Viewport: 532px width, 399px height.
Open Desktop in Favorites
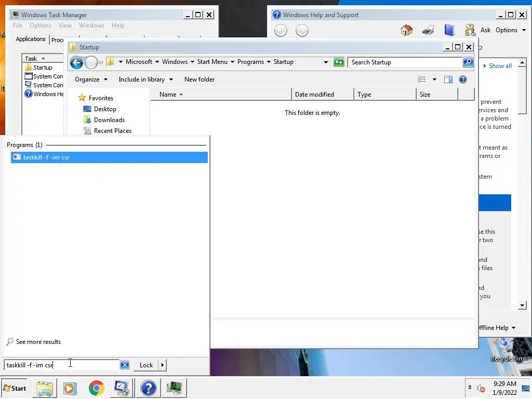(105, 109)
